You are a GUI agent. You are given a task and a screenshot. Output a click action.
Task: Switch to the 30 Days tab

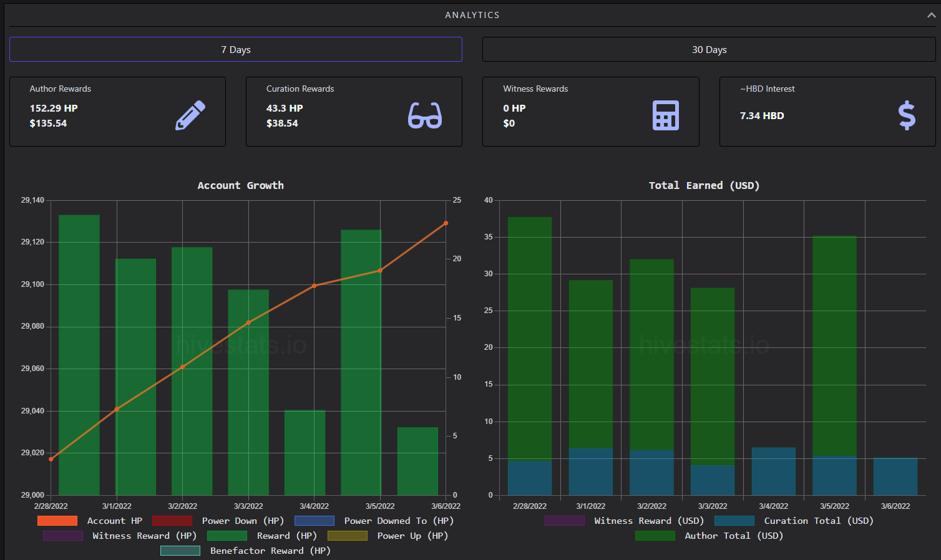[x=709, y=49]
